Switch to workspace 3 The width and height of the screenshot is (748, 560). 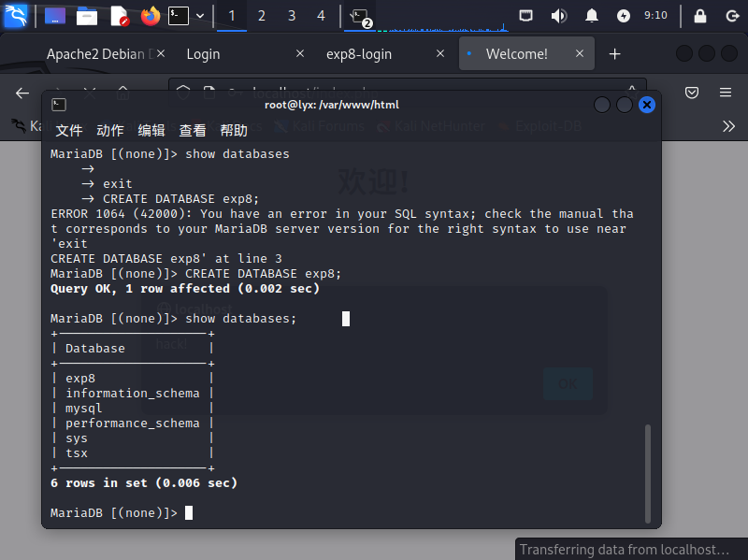click(x=292, y=16)
